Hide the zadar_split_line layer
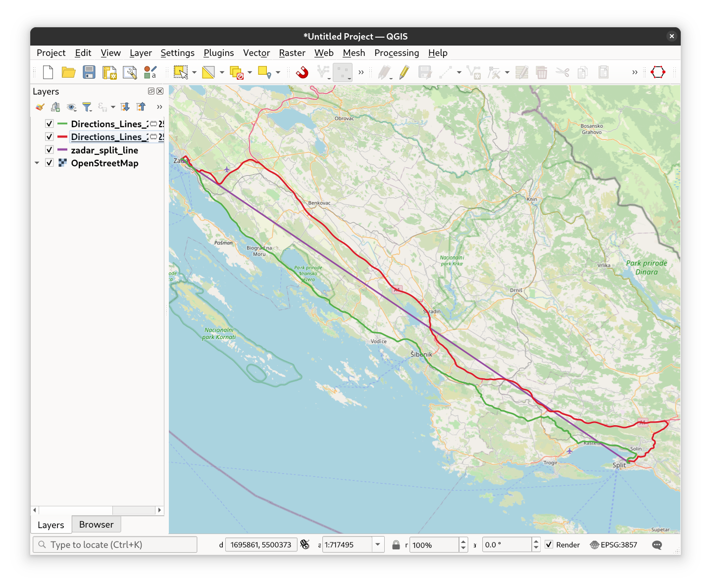This screenshot has height=588, width=711. click(x=50, y=150)
